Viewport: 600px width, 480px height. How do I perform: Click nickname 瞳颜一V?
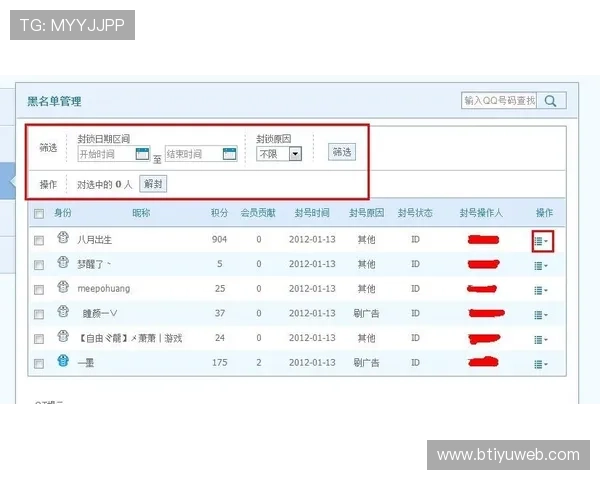coord(99,313)
